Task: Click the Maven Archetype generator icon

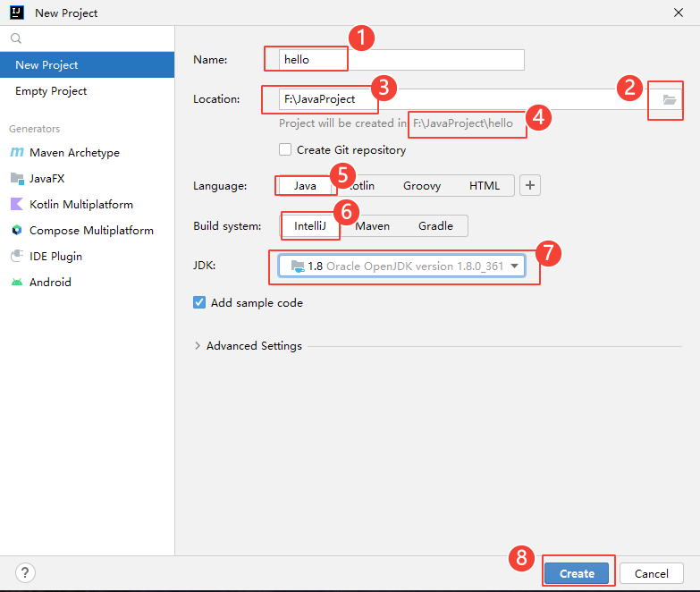Action: point(17,152)
